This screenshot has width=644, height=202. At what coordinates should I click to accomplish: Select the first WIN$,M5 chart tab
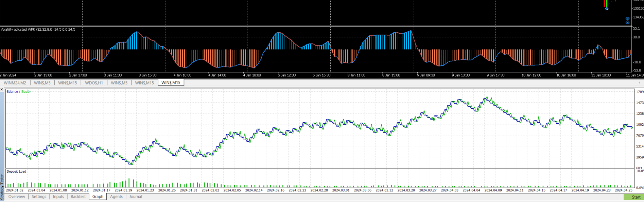(42, 83)
